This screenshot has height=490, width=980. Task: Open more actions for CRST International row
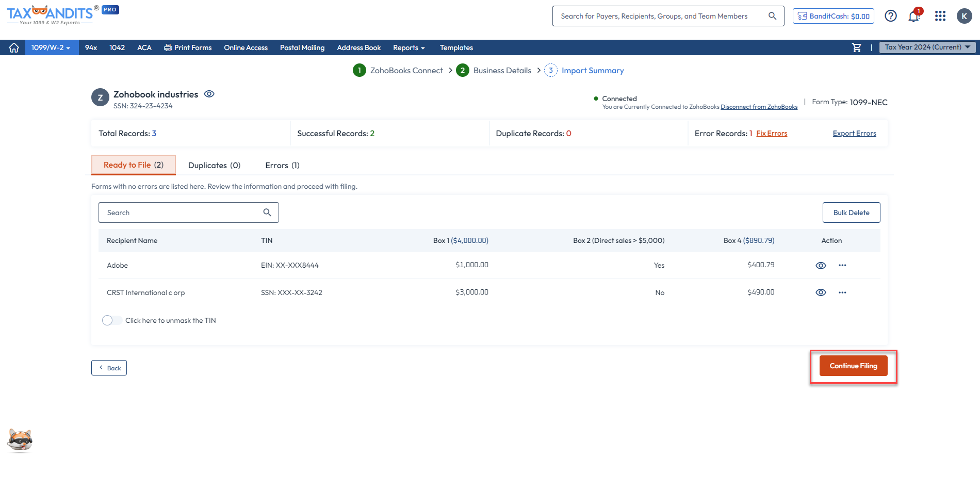tap(842, 292)
